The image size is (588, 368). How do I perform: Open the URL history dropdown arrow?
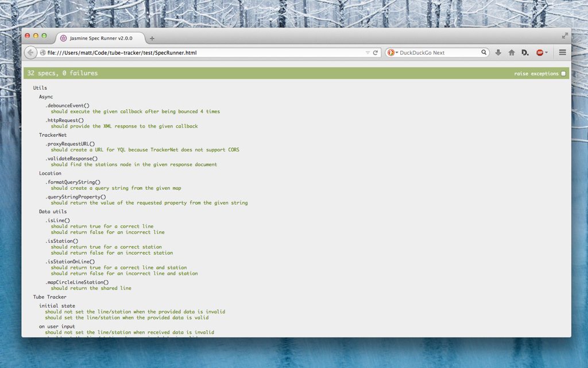point(367,52)
